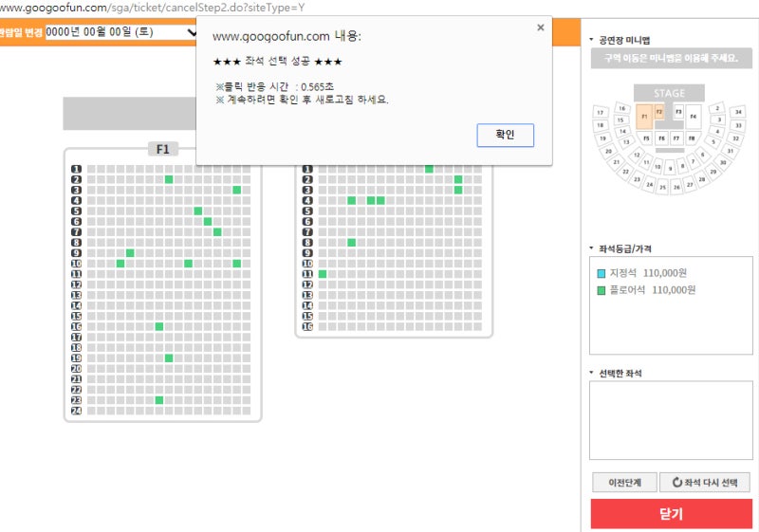This screenshot has width=759, height=532.
Task: Pick section F8 on the stage minimap
Action: point(692,138)
